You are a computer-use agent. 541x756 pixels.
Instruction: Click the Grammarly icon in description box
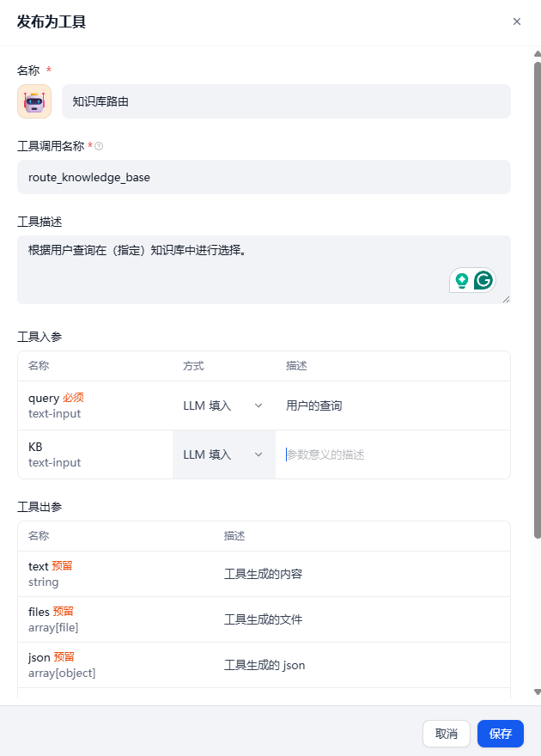tap(483, 280)
